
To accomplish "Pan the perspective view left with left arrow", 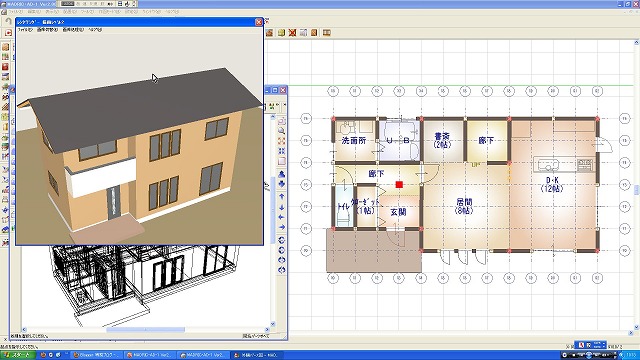I will tap(282, 217).
